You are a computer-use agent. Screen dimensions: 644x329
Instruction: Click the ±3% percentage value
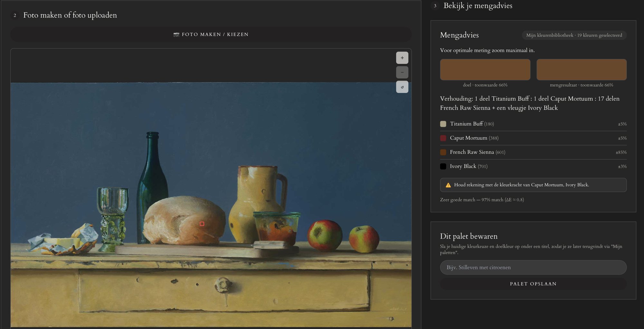(x=622, y=167)
